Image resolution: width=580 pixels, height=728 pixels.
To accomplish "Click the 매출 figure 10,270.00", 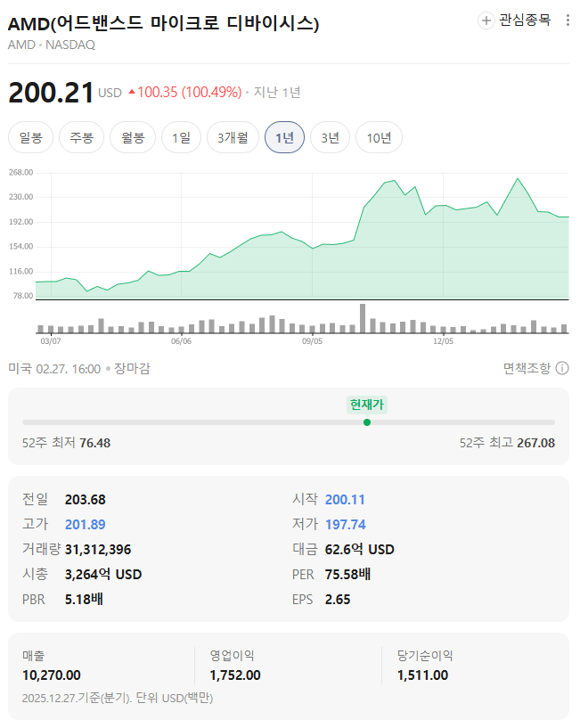I will (52, 675).
